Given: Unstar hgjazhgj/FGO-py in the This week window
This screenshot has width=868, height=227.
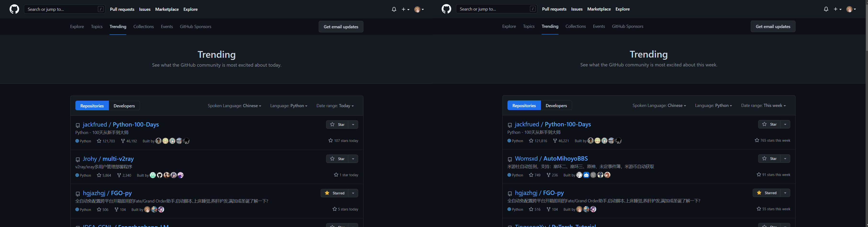Looking at the screenshot, I should click(x=767, y=192).
